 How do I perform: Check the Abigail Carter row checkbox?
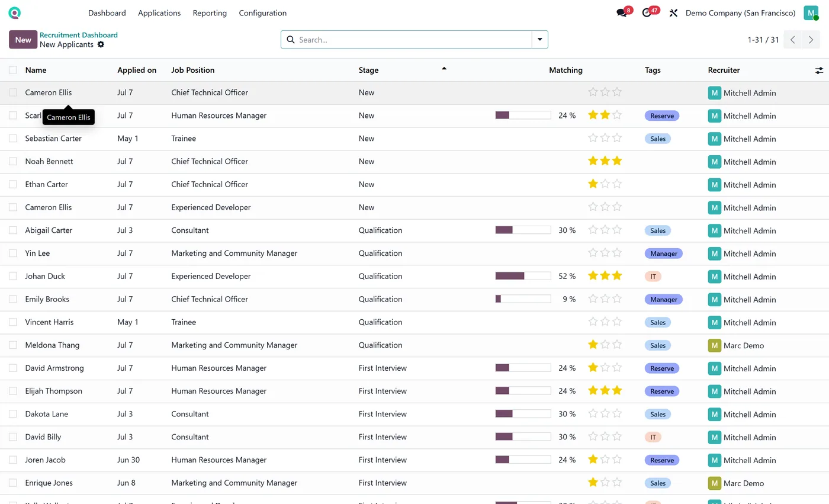click(x=13, y=230)
